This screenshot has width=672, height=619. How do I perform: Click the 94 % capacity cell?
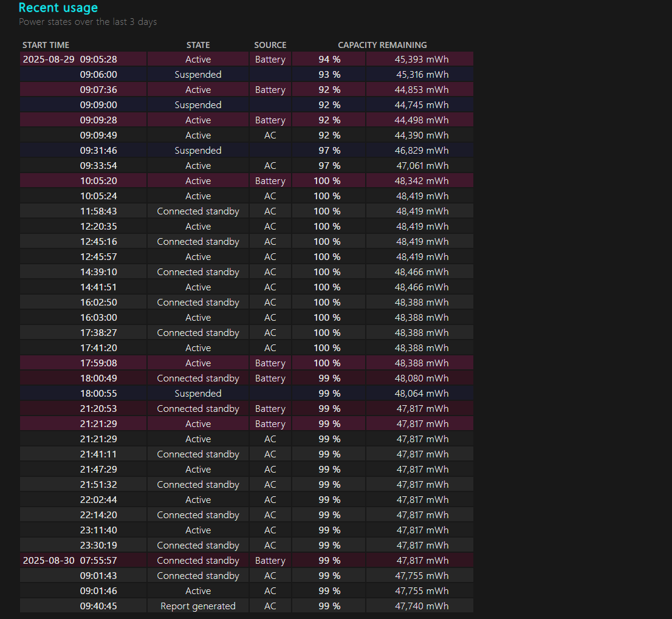pos(329,60)
